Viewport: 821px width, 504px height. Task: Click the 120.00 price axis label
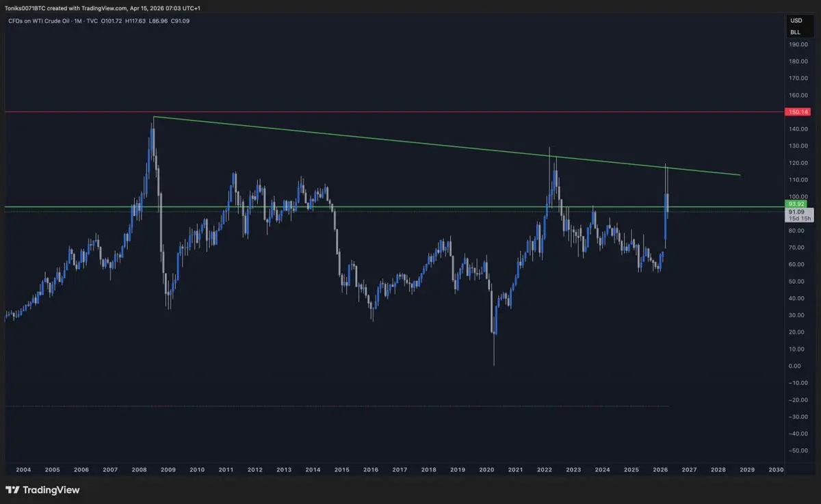[x=798, y=163]
